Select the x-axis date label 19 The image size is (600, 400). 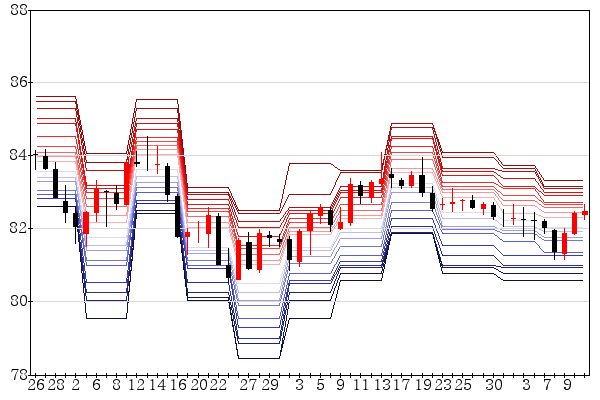point(423,384)
